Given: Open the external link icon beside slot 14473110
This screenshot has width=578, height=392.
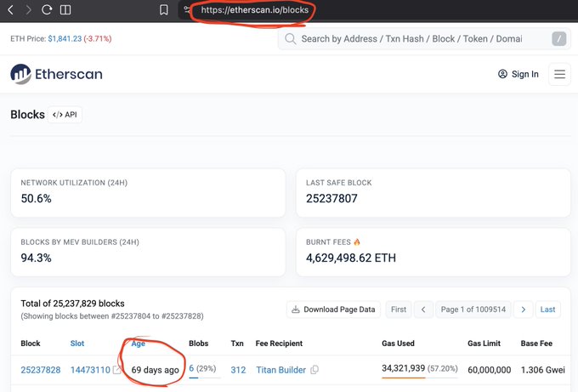Looking at the screenshot, I should [x=116, y=370].
